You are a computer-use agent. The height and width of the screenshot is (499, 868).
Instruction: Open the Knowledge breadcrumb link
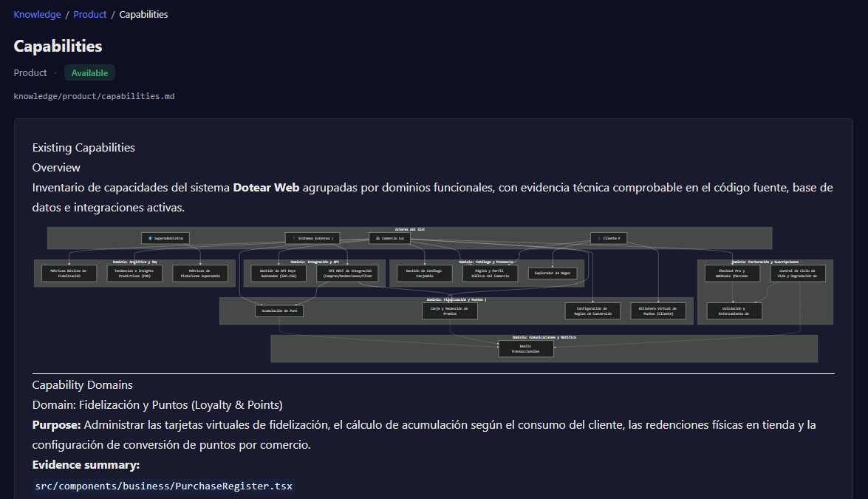[37, 14]
